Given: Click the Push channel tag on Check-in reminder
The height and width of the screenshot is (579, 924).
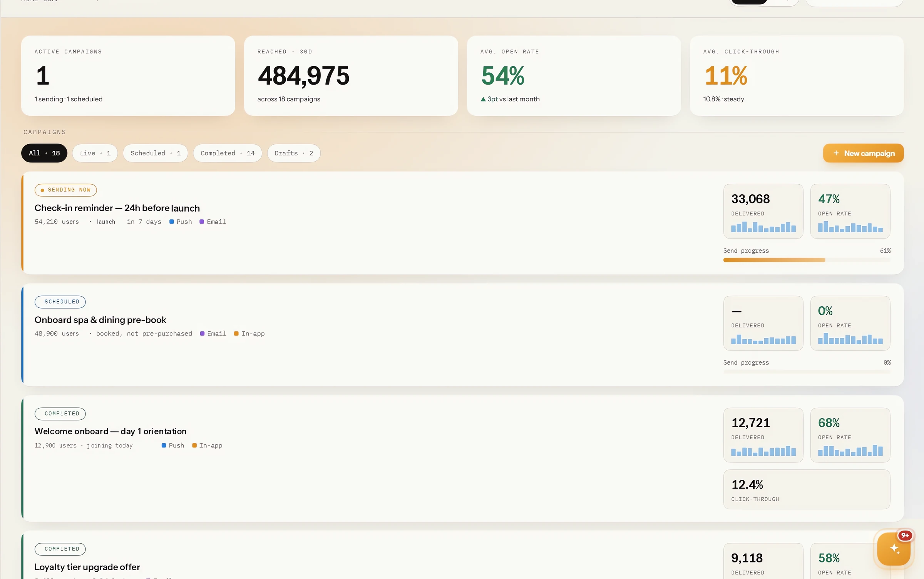Looking at the screenshot, I should click(181, 222).
